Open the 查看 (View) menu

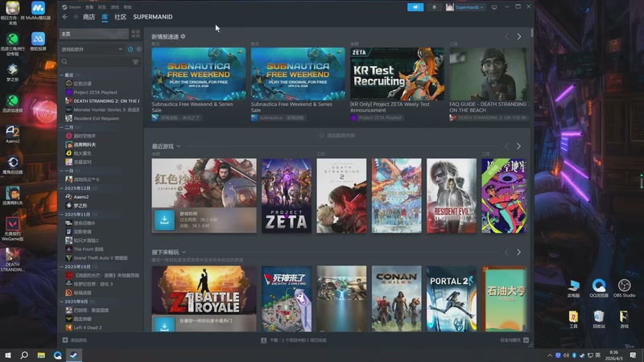[x=89, y=7]
